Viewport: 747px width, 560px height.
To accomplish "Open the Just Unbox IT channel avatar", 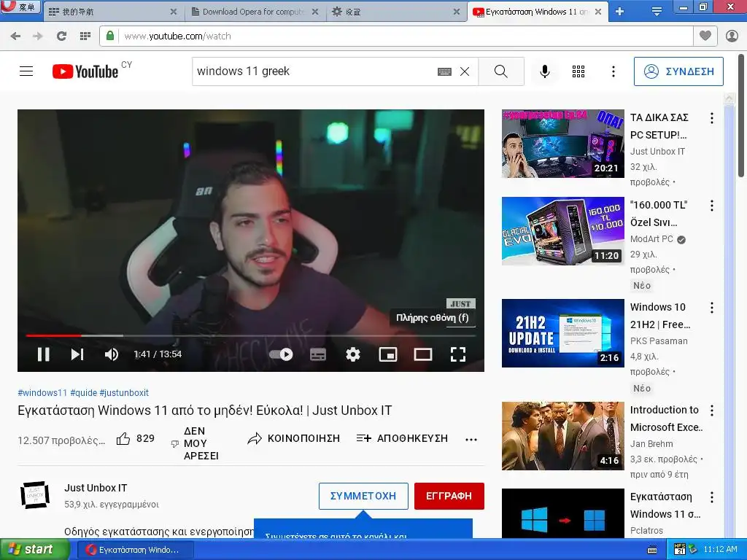I will (x=35, y=495).
